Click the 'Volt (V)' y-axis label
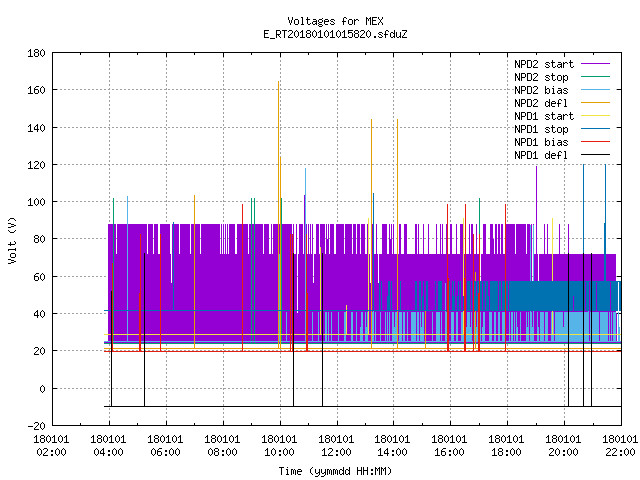 click(x=12, y=240)
